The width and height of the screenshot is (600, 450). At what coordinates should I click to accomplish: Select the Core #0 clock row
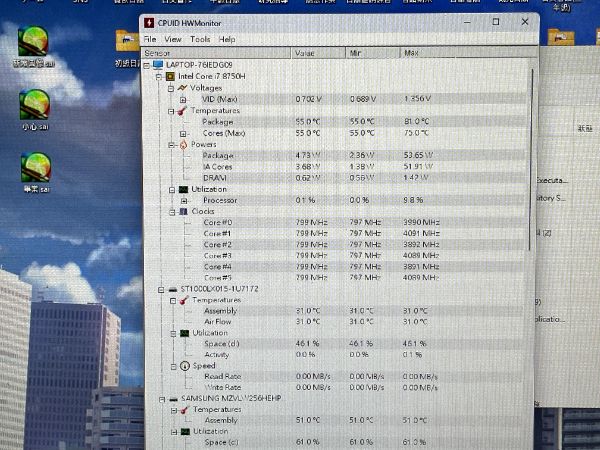(363, 222)
